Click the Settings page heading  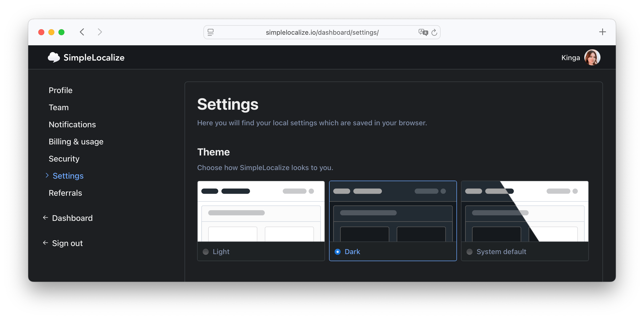click(x=228, y=104)
